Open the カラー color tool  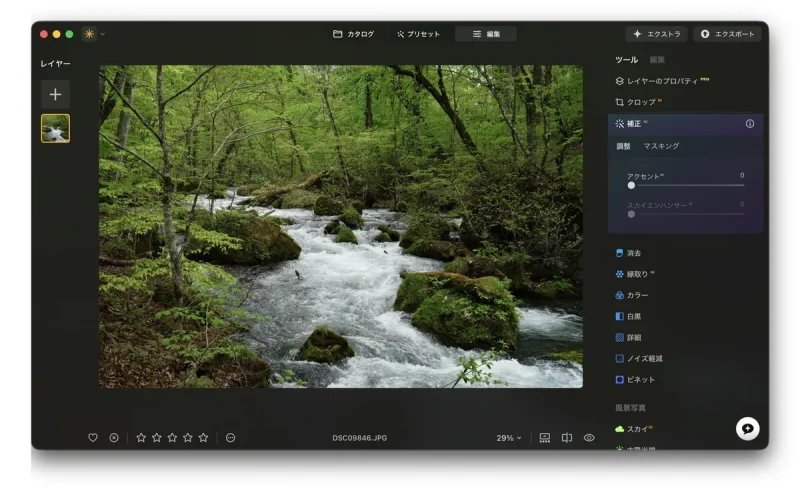tap(636, 295)
